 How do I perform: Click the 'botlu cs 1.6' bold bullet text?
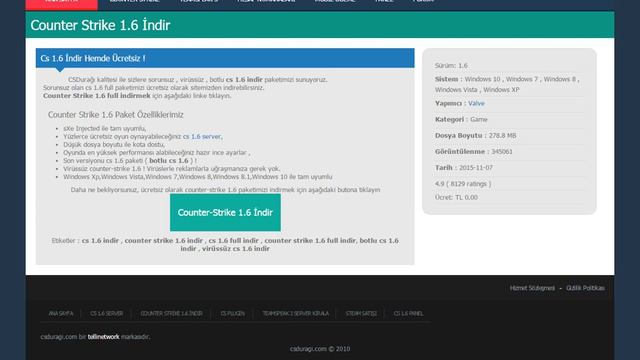(169, 161)
